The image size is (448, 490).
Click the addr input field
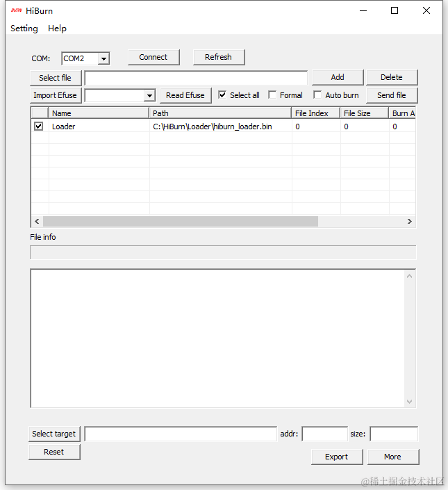[324, 434]
